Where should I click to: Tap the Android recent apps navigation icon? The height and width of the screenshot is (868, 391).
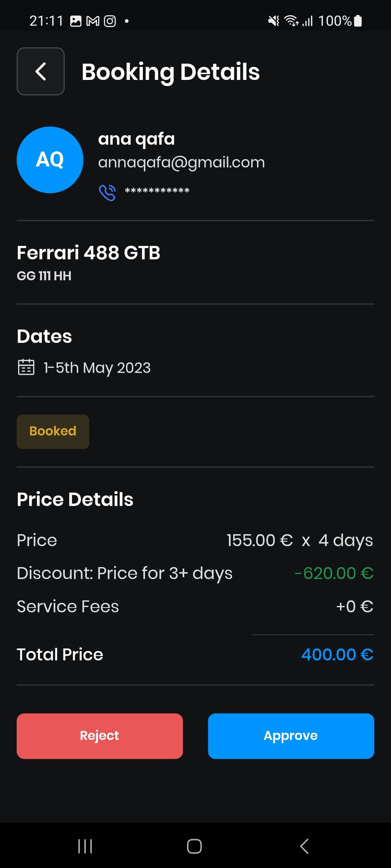coord(85,846)
